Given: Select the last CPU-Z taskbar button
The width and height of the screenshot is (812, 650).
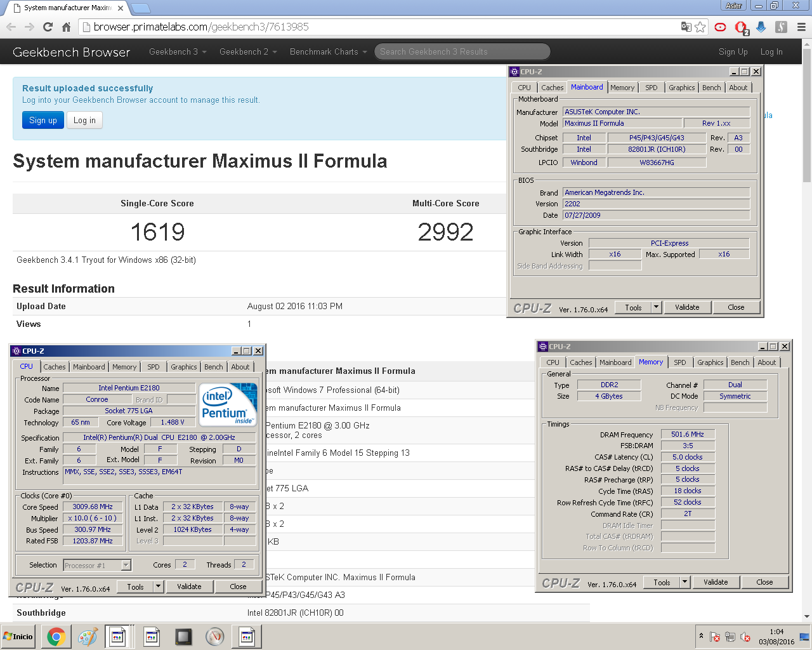Looking at the screenshot, I should click(x=247, y=636).
